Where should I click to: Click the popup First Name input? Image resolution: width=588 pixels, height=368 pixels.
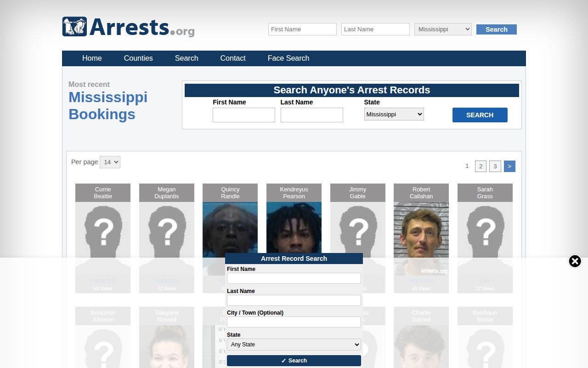click(294, 278)
